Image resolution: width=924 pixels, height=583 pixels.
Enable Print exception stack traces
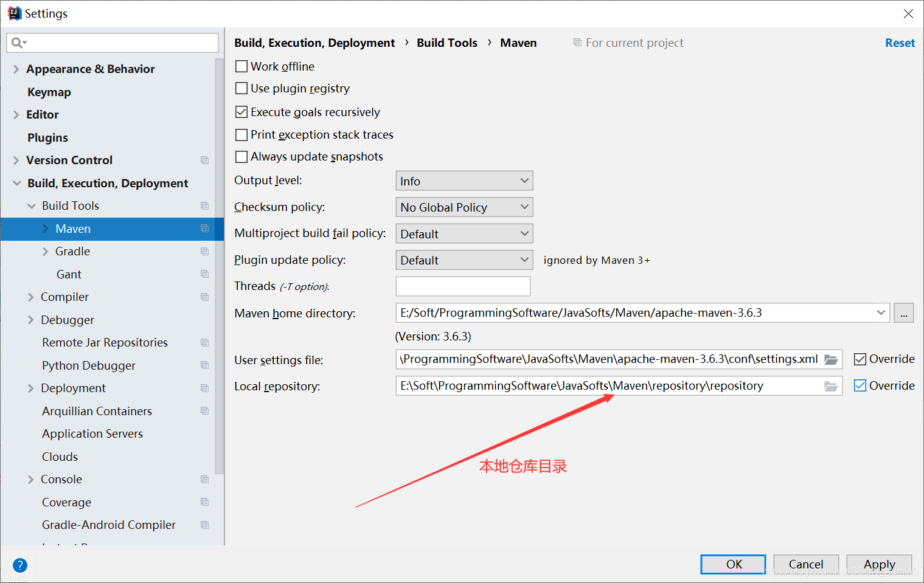241,134
